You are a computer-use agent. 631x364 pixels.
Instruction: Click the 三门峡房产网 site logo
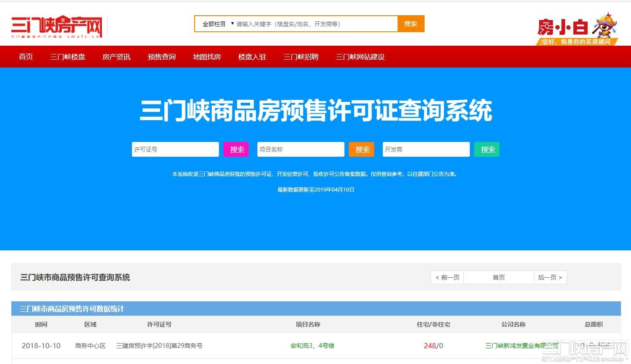click(x=57, y=27)
